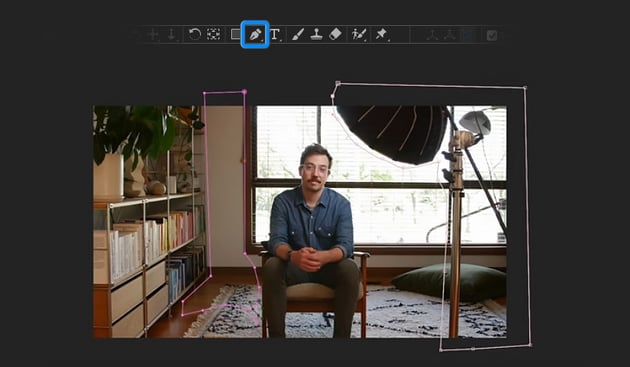Click the dimmed down-arrow tool icon
Image resolution: width=630 pixels, height=367 pixels.
click(x=171, y=35)
